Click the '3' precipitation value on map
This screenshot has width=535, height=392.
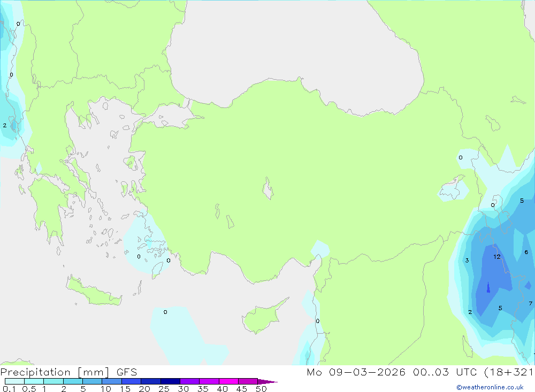(467, 260)
